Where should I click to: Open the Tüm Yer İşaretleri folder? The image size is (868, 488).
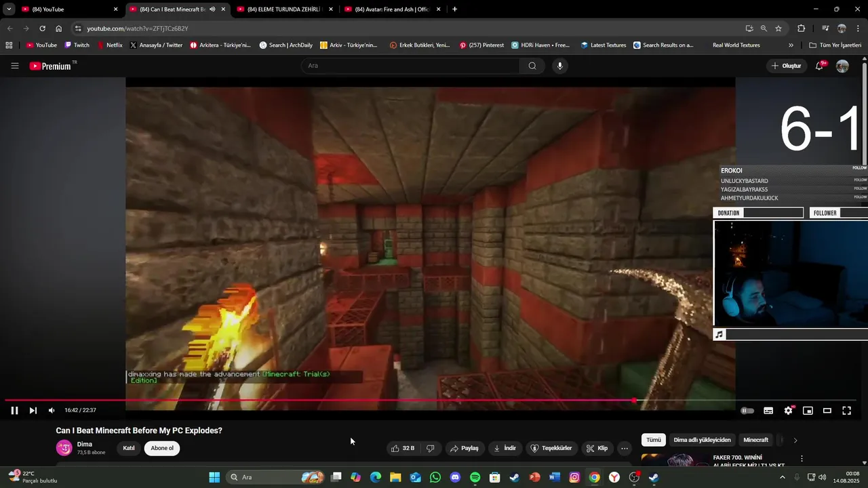pos(835,45)
